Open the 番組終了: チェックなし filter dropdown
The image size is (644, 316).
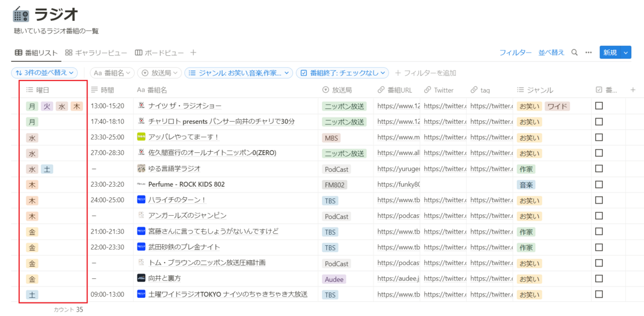point(342,72)
